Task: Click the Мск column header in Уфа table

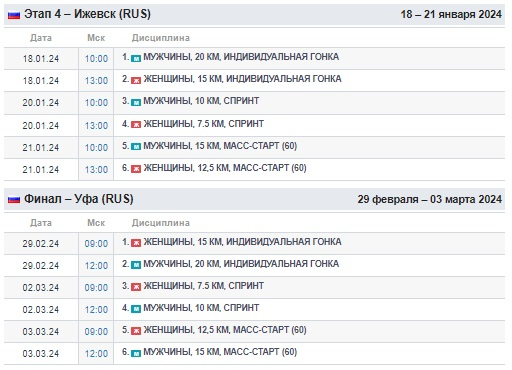Action: coord(96,223)
